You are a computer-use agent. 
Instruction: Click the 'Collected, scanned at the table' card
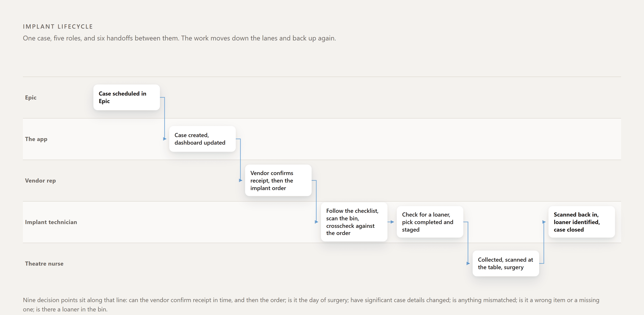[x=506, y=263]
